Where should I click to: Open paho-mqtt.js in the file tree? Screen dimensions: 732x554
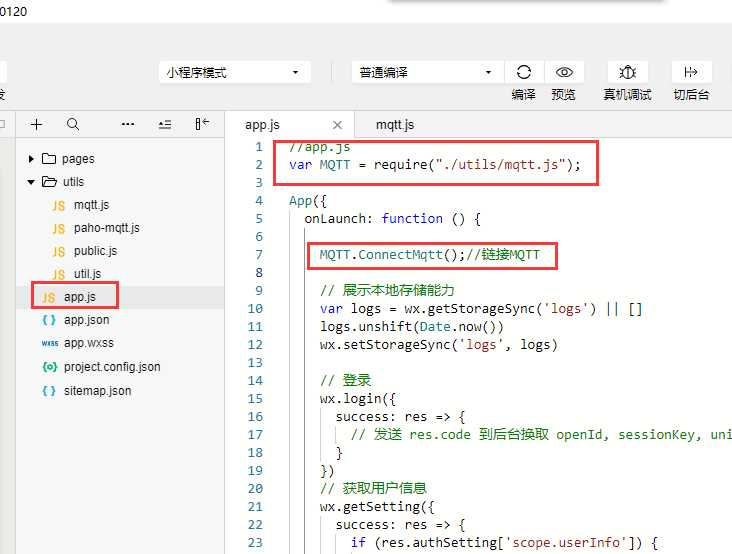coord(106,228)
